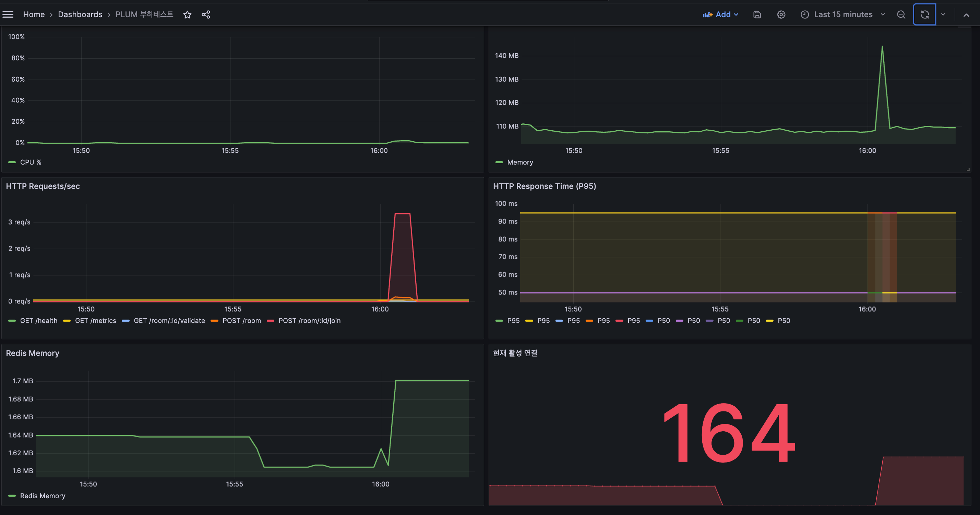The image size is (980, 515).
Task: Save the dashboard using the disk icon
Action: tap(757, 14)
